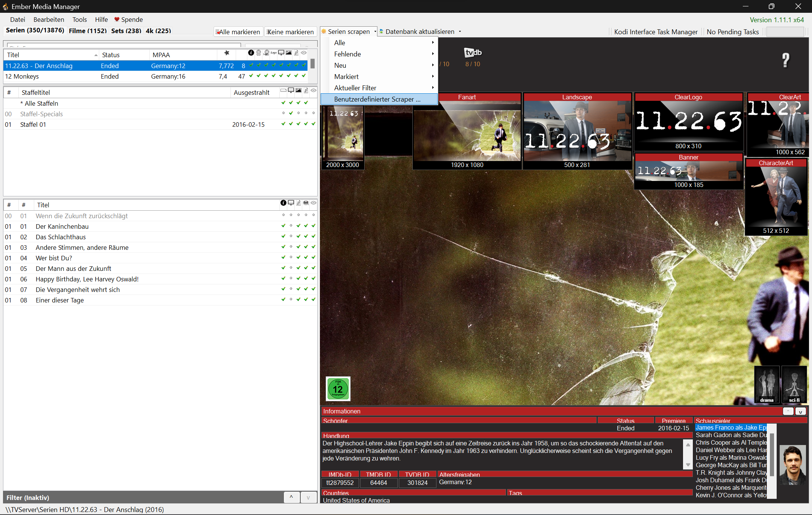
Task: Open the Tools menu
Action: pyautogui.click(x=80, y=20)
